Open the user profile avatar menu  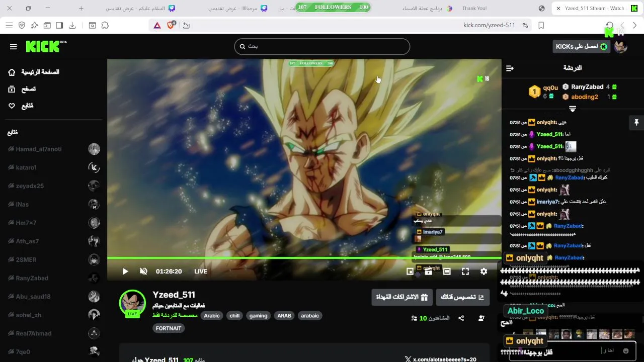pyautogui.click(x=621, y=46)
